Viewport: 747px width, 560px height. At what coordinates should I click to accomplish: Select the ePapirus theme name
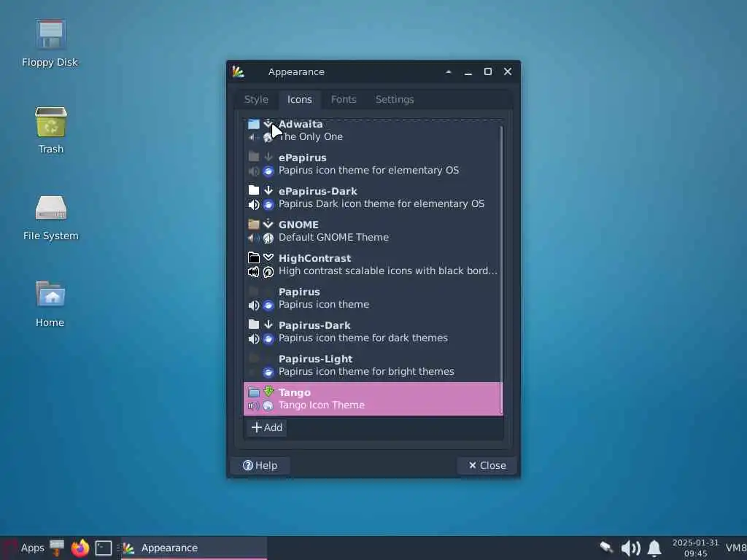(303, 157)
